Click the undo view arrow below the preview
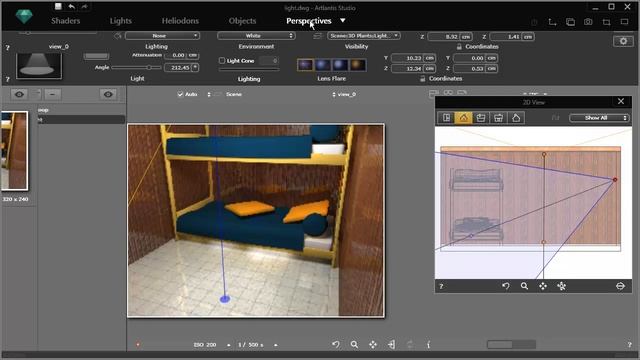 click(336, 344)
